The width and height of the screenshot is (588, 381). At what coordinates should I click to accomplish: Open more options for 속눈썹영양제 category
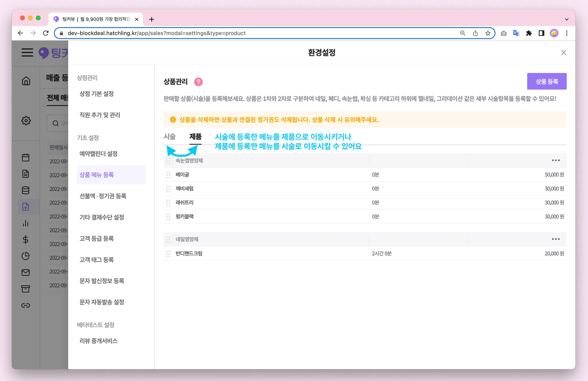point(556,160)
